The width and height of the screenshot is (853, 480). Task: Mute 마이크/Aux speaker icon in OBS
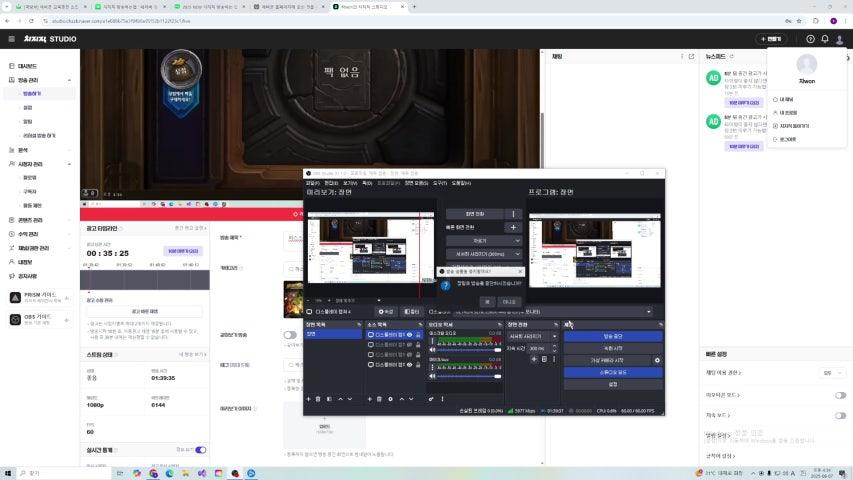tap(433, 376)
